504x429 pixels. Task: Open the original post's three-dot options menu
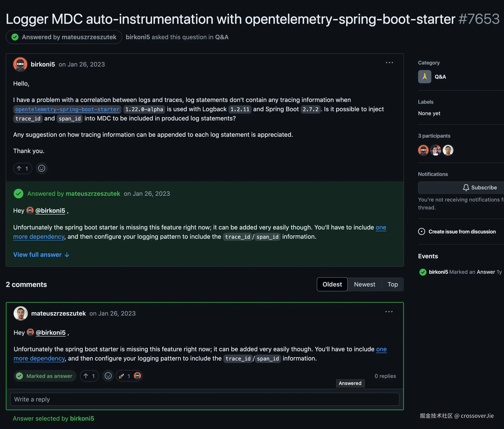point(389,63)
